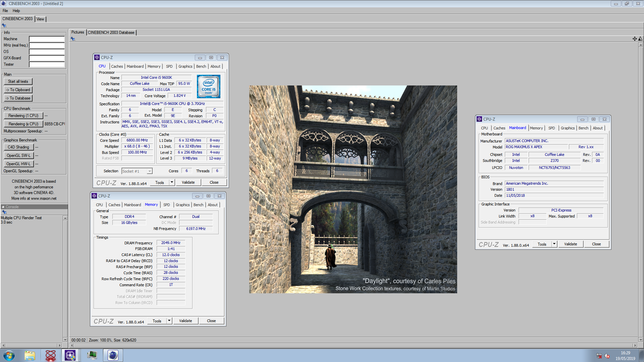Open Caches tab in CPU window
Screen dimensions: 644x362
tap(117, 66)
